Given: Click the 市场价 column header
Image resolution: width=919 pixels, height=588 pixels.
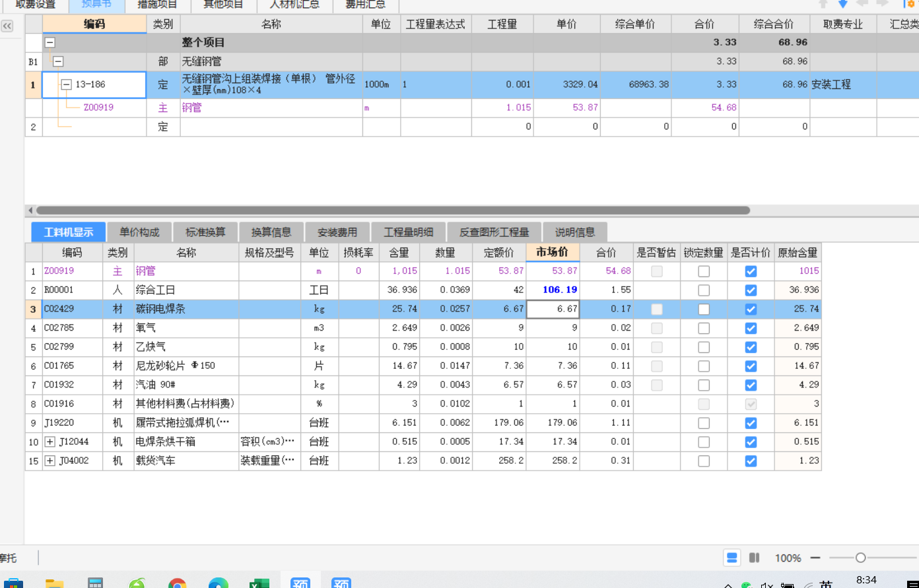Looking at the screenshot, I should (553, 252).
